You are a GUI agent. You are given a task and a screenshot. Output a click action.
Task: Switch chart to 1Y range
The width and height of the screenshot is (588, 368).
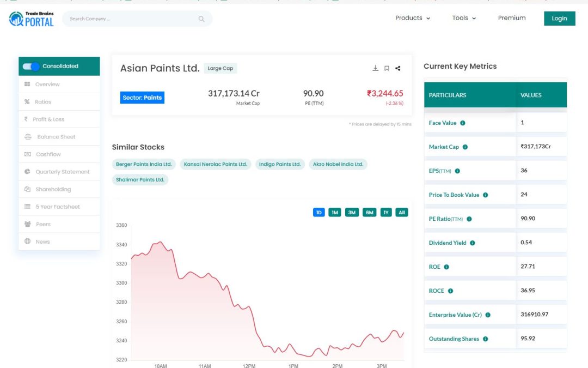tap(386, 213)
